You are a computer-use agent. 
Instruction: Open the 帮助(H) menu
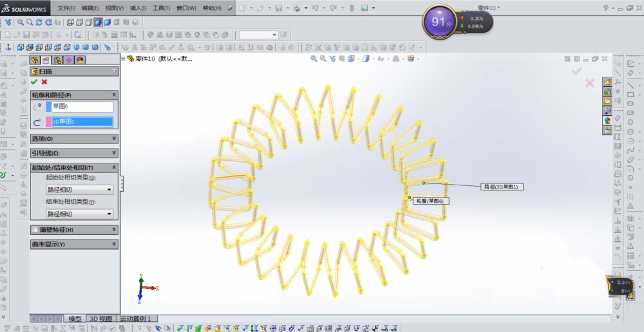pos(211,8)
